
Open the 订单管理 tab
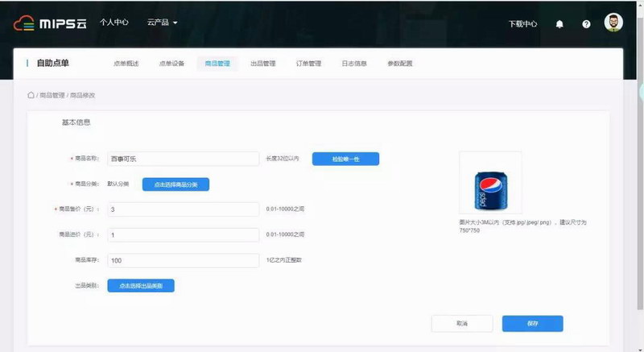308,64
